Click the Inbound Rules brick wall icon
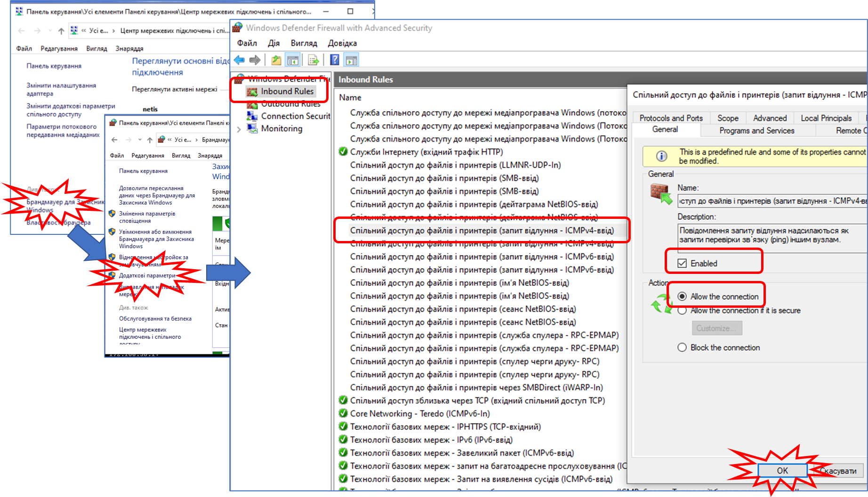Screen dimensions: 868x497 [x=252, y=91]
